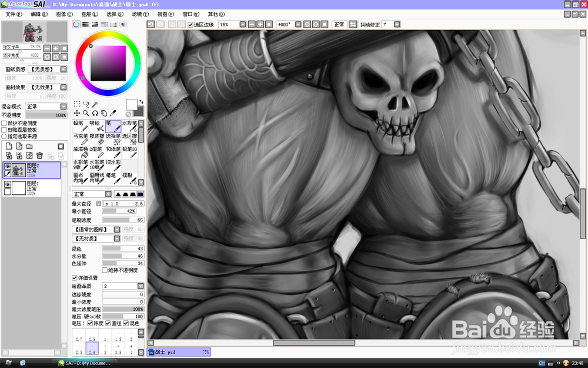588x368 pixels.
Task: Flip canvas horizontally icon in toolbar
Action: pyautogui.click(x=352, y=24)
